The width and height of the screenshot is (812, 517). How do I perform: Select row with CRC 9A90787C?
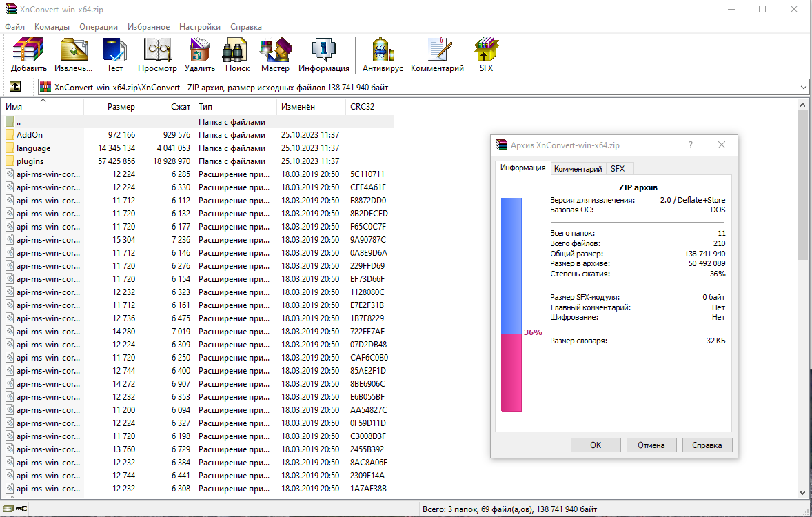coord(197,239)
